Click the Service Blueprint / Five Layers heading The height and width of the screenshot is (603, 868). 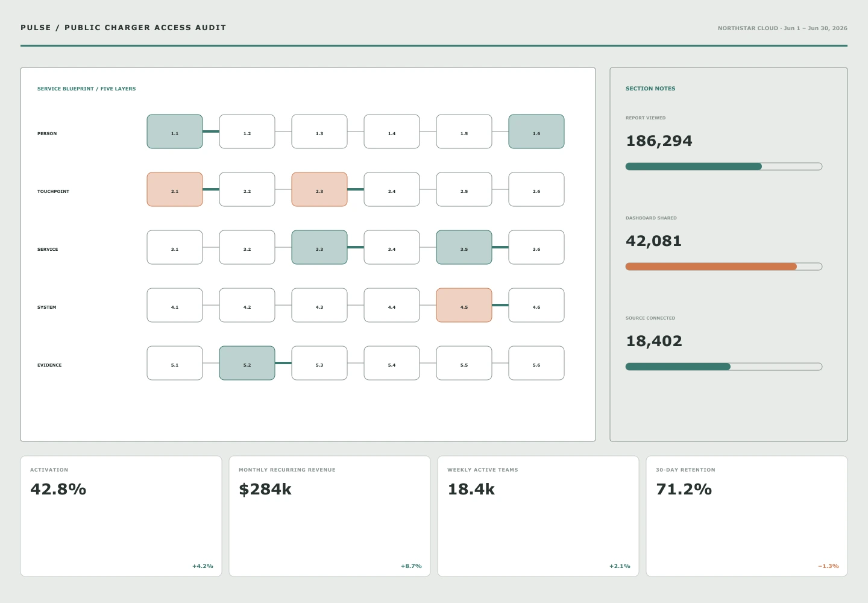point(86,89)
